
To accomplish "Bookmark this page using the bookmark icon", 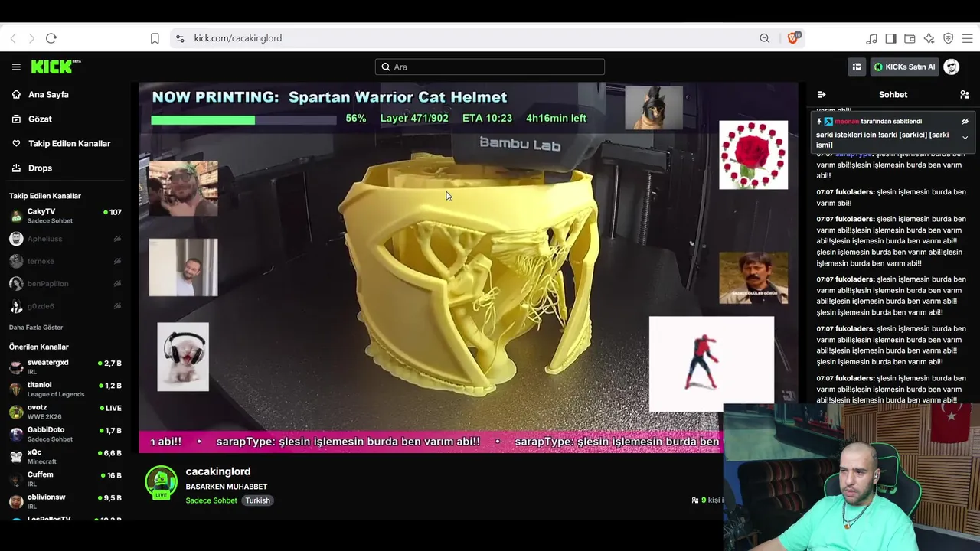I will (x=155, y=38).
